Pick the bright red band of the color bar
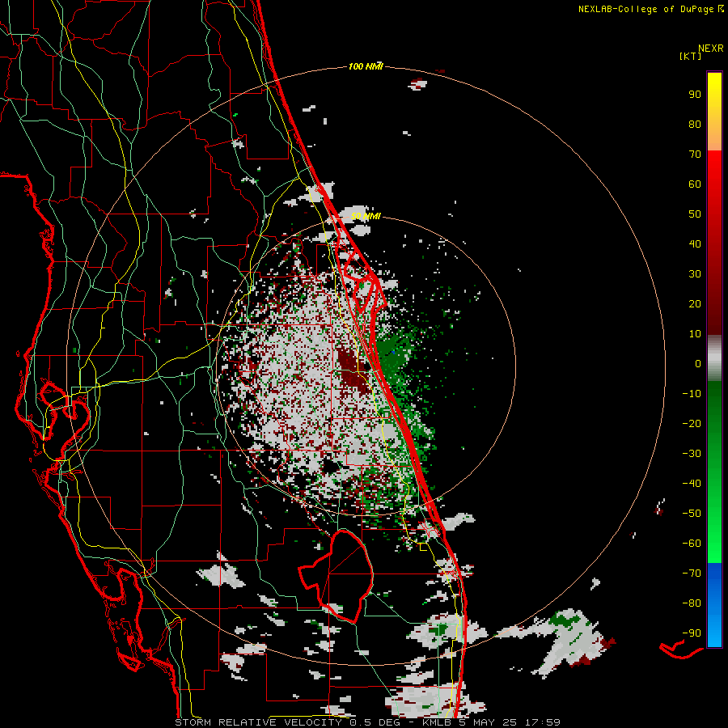 coord(714,186)
